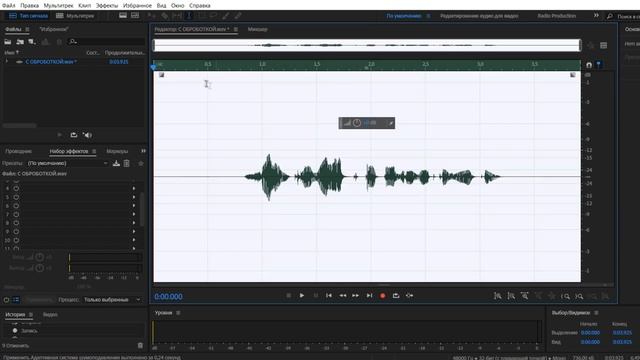Toggle the spectral frequency display icon
This screenshot has width=640, height=360.
point(123,16)
